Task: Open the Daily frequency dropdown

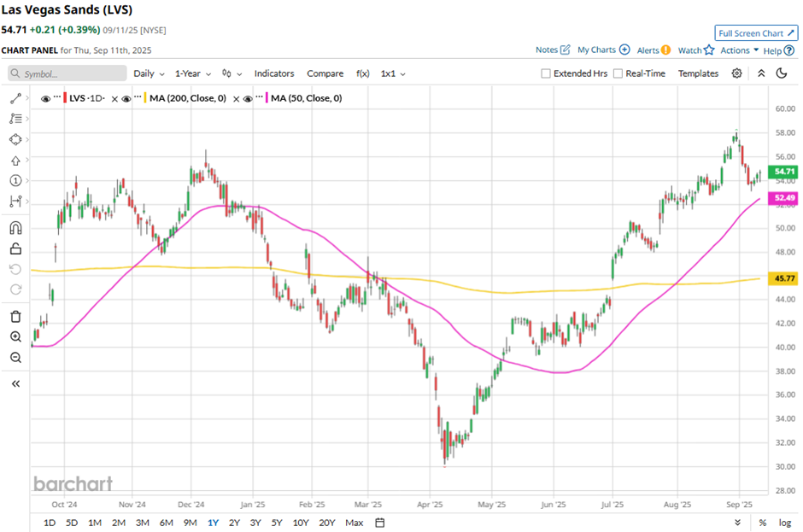Action: [149, 73]
